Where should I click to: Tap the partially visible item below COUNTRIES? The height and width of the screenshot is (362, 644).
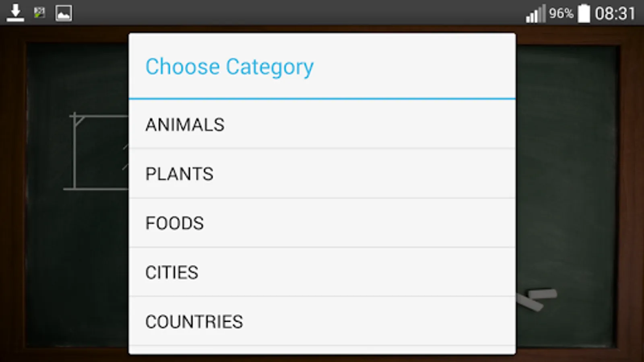point(322,350)
